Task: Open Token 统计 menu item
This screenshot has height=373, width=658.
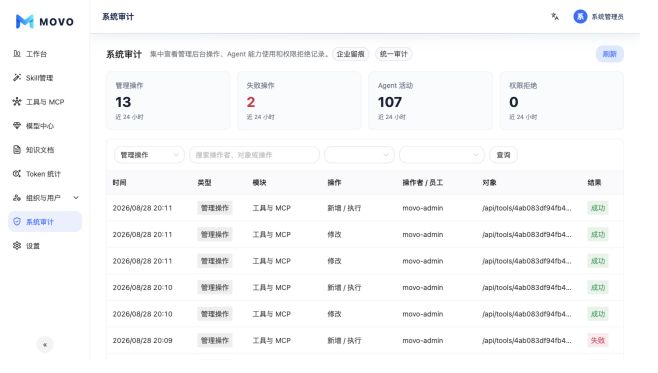Action: point(45,174)
